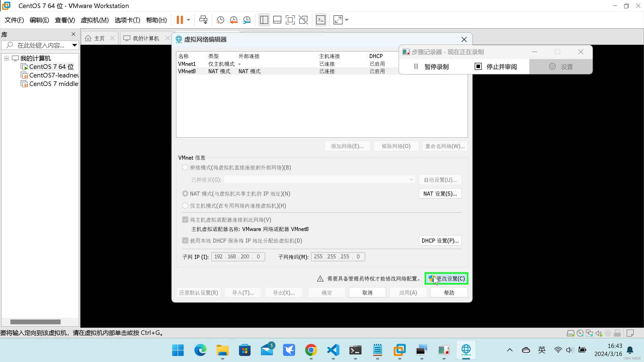Open the snapshot manager icon
This screenshot has width=644, height=362.
[247, 20]
